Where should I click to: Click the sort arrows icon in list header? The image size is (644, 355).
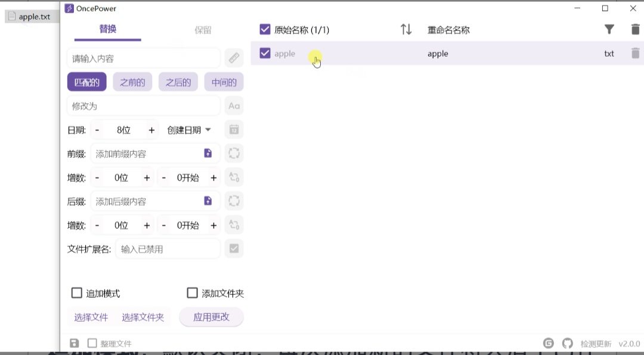406,30
